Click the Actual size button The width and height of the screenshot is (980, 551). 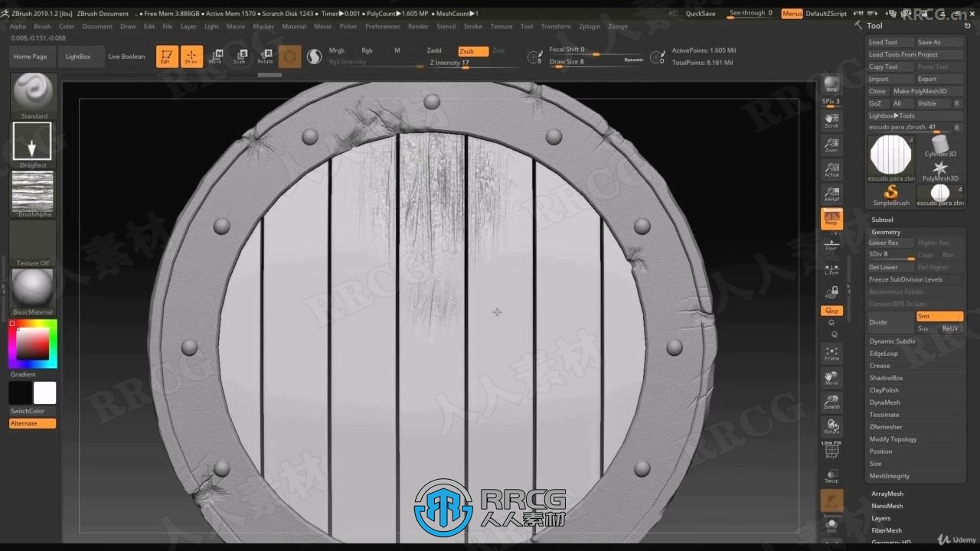click(x=831, y=169)
